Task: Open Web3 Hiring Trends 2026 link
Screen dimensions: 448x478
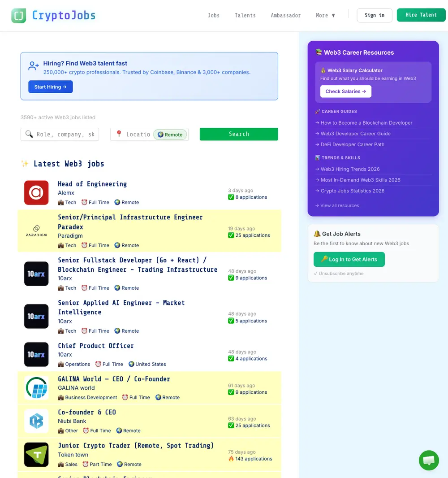Action: 350,169
